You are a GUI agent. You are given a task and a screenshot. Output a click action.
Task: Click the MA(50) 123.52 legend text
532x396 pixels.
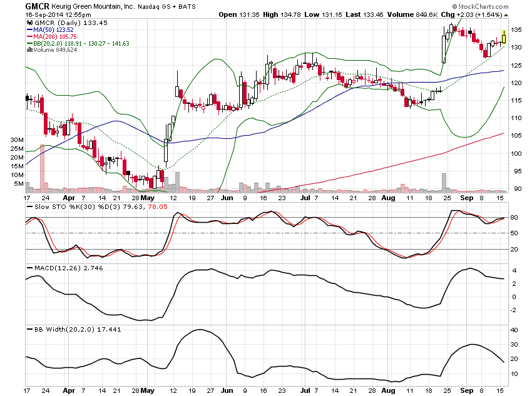point(53,30)
